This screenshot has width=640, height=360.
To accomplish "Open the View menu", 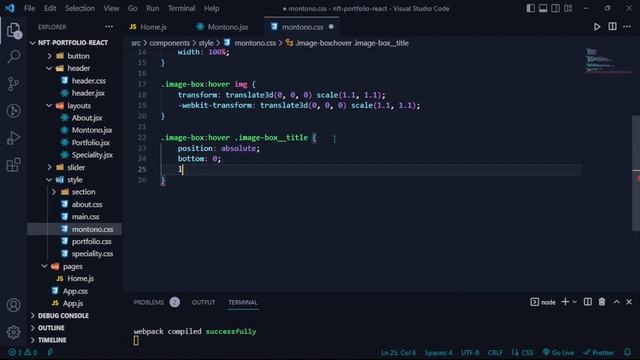I will (x=111, y=8).
